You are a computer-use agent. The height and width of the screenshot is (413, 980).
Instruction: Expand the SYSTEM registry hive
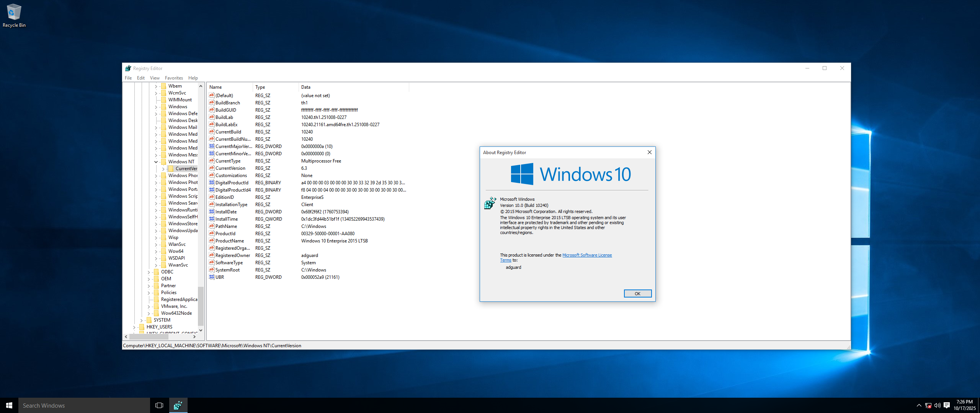point(141,320)
